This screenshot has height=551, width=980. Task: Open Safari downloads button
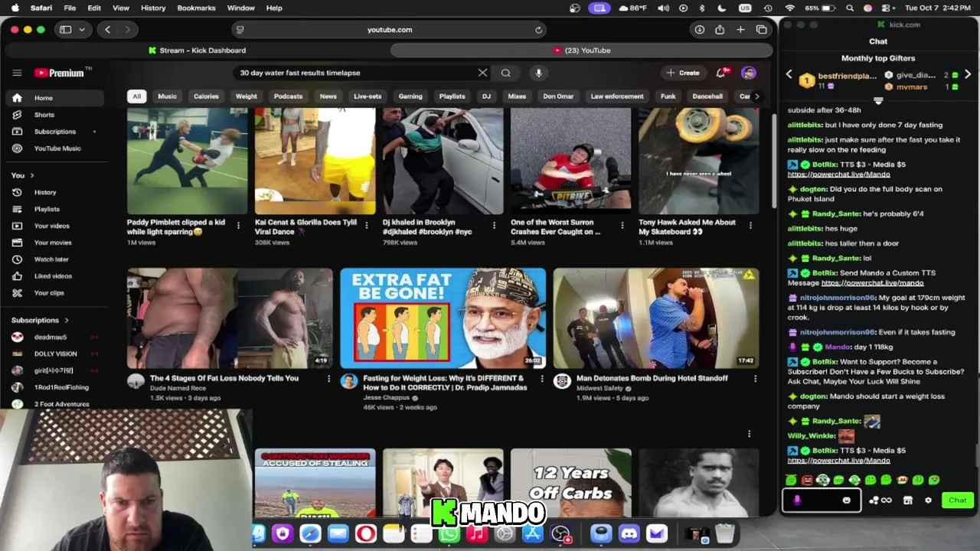pyautogui.click(x=699, y=30)
